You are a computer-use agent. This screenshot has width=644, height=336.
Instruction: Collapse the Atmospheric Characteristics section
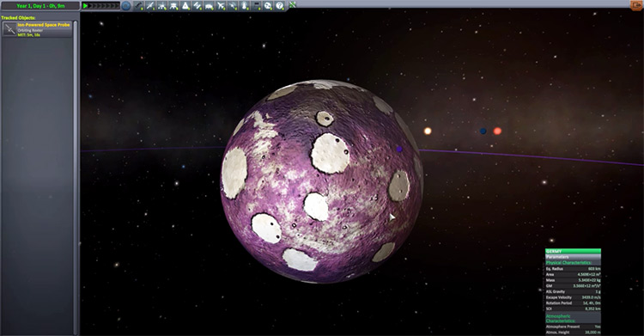pos(573,318)
